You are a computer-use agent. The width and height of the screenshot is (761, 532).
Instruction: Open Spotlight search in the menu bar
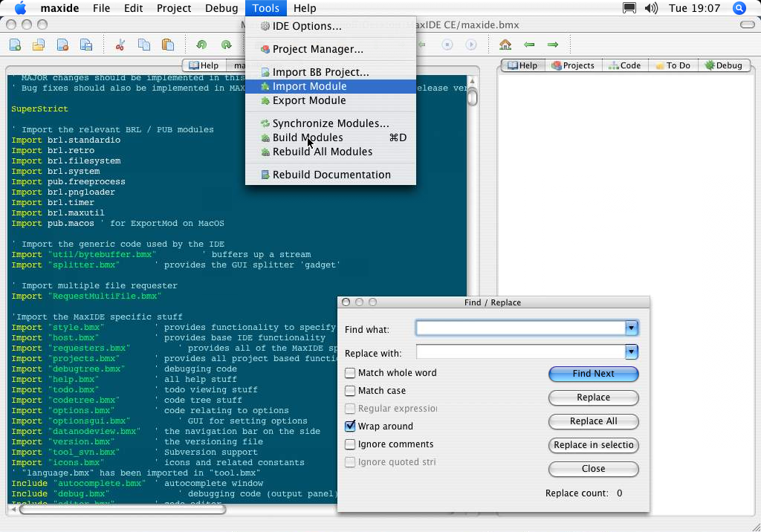coord(739,8)
